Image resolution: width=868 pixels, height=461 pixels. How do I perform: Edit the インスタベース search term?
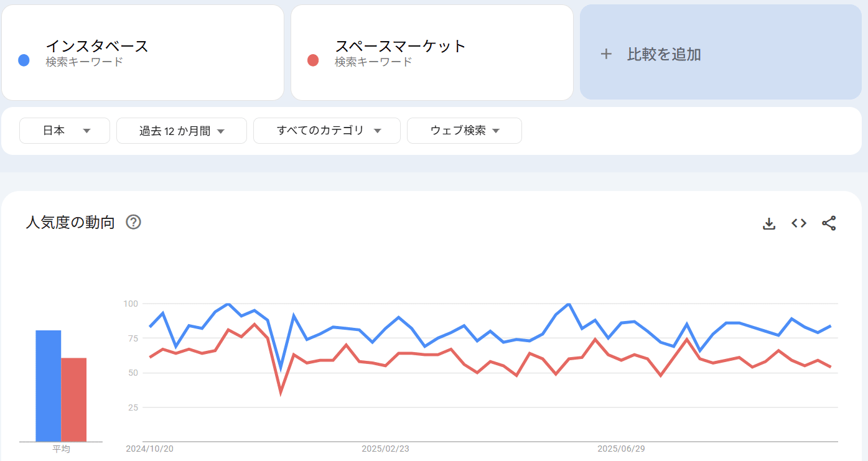click(97, 46)
